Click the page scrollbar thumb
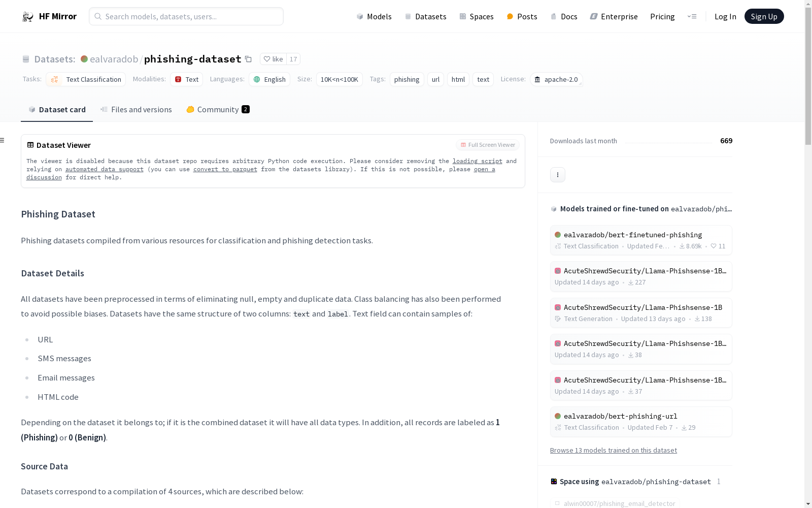 point(808,76)
